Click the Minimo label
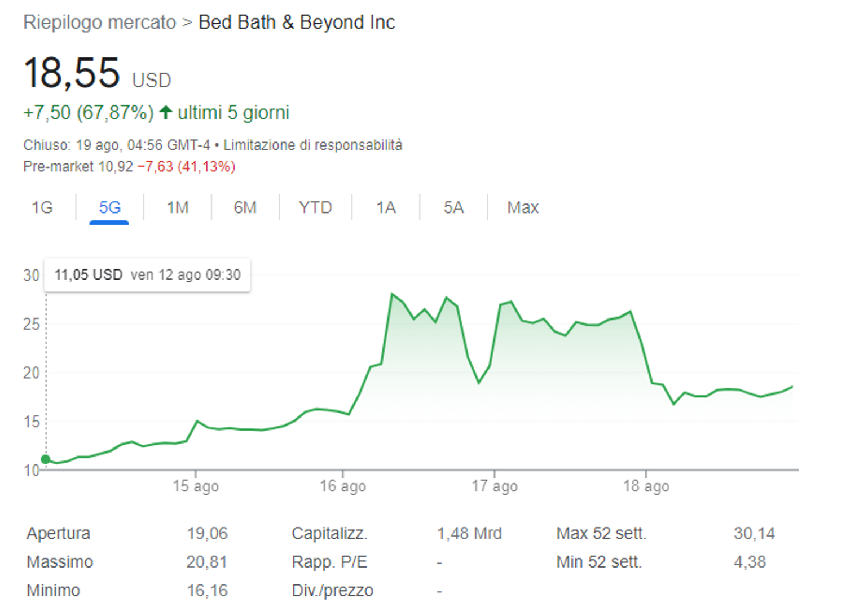This screenshot has width=846, height=616. click(53, 591)
